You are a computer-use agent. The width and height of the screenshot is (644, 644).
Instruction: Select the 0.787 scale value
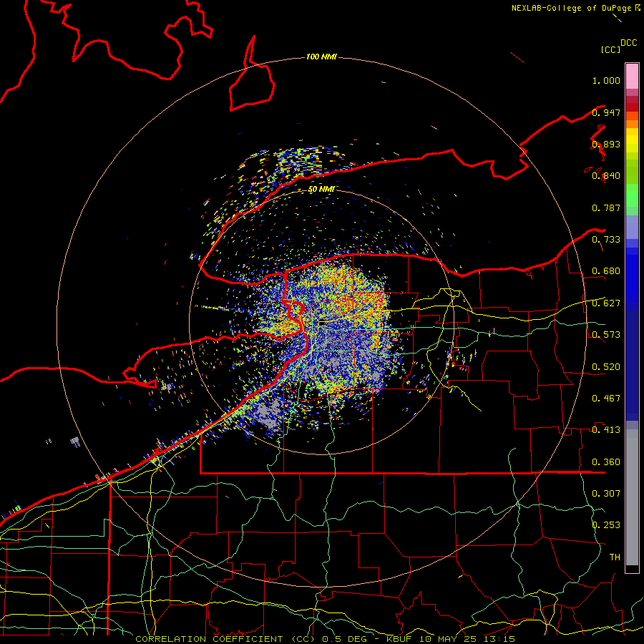click(x=606, y=208)
